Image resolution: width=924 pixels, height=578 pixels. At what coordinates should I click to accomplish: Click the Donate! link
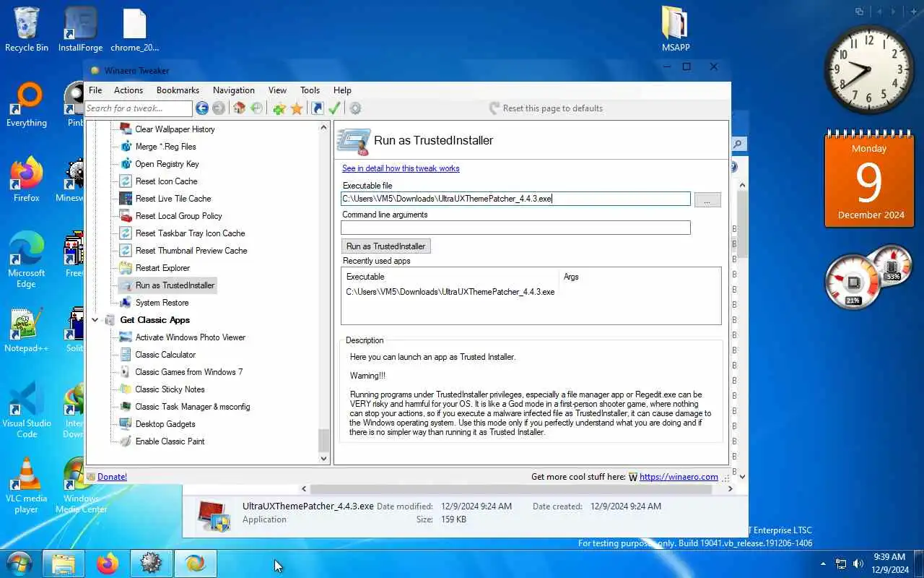(112, 477)
